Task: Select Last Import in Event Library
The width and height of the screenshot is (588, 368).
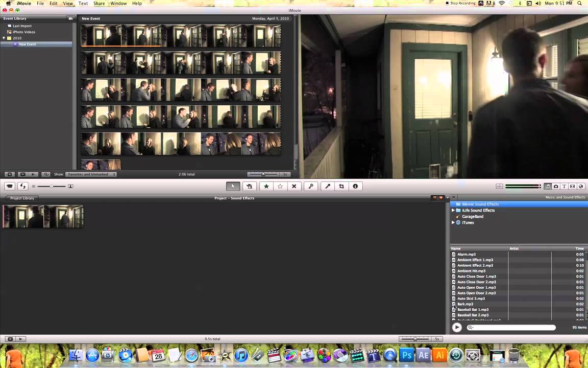Action: 22,26
